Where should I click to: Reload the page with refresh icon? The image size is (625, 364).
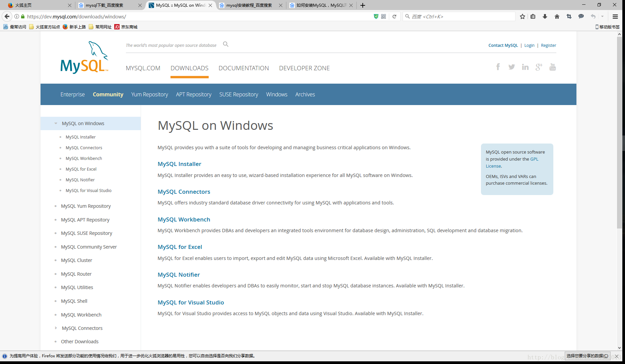[x=395, y=16]
